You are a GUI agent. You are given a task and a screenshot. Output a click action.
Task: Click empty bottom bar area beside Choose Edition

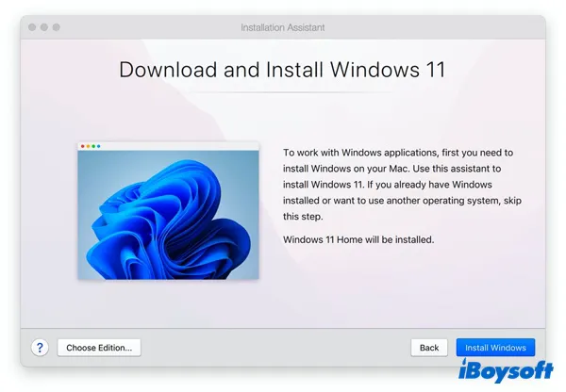click(x=274, y=348)
